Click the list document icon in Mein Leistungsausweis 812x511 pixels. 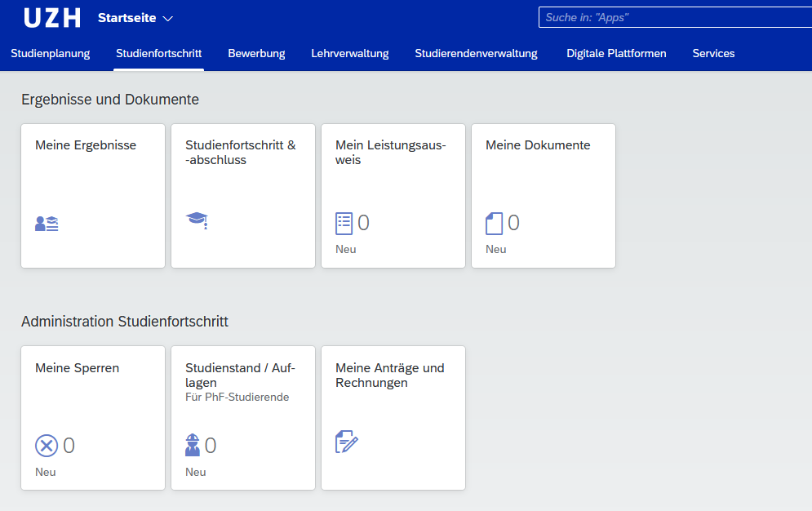344,223
